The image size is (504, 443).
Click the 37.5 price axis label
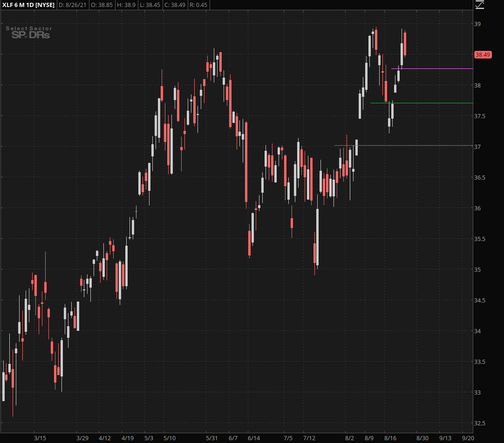[480, 116]
